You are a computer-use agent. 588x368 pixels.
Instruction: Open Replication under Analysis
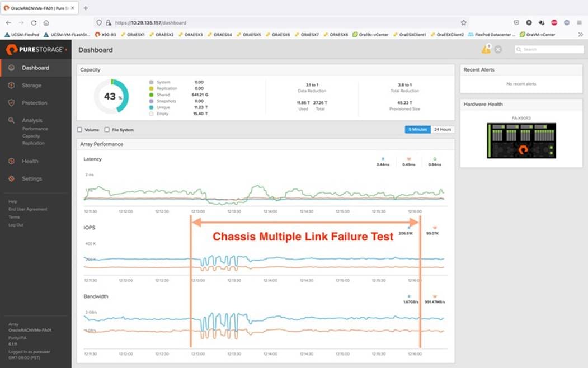33,143
